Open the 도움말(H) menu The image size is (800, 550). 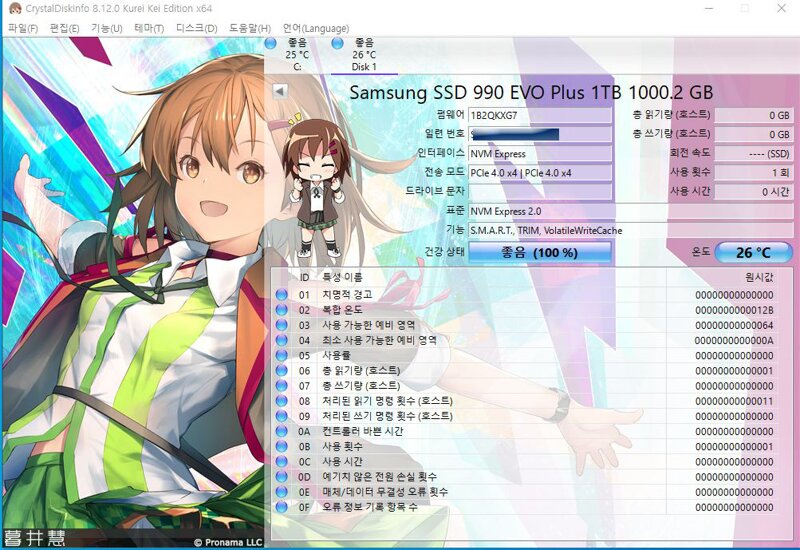[x=249, y=28]
